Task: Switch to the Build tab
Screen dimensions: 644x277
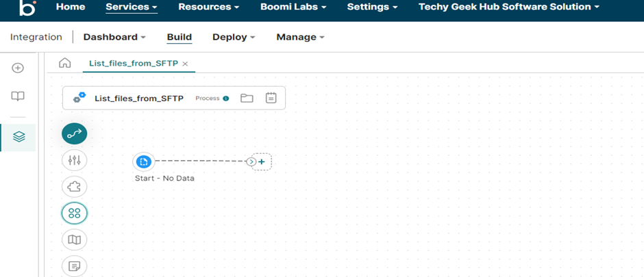Action: pyautogui.click(x=179, y=37)
